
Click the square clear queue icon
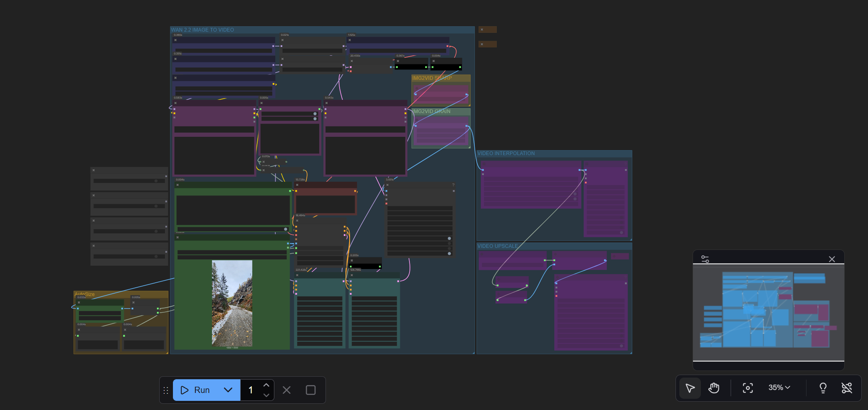pos(311,390)
